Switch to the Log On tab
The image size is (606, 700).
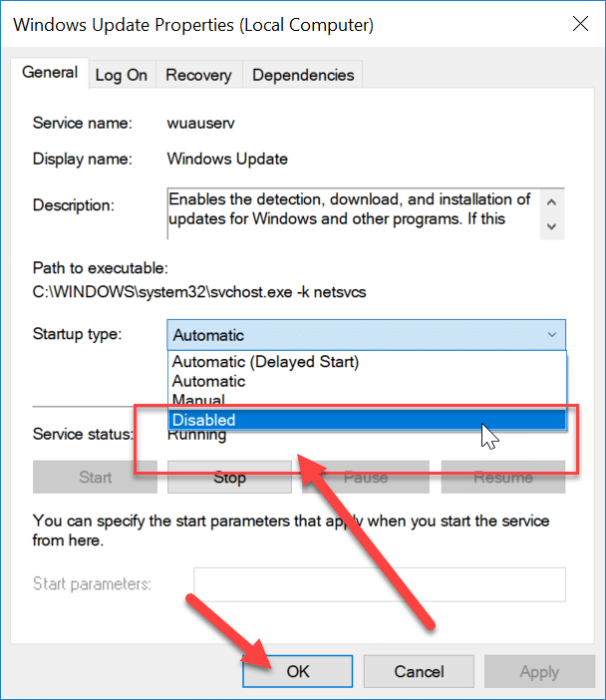122,75
